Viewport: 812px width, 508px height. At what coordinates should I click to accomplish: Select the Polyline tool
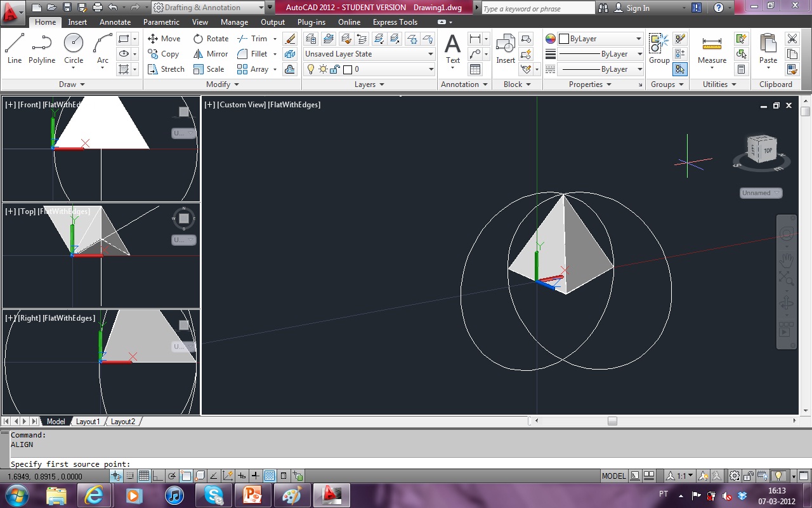(x=42, y=50)
